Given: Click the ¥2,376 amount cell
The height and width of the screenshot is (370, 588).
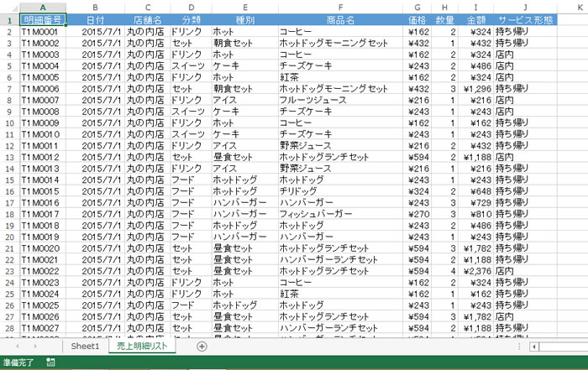Looking at the screenshot, I should 476,271.
